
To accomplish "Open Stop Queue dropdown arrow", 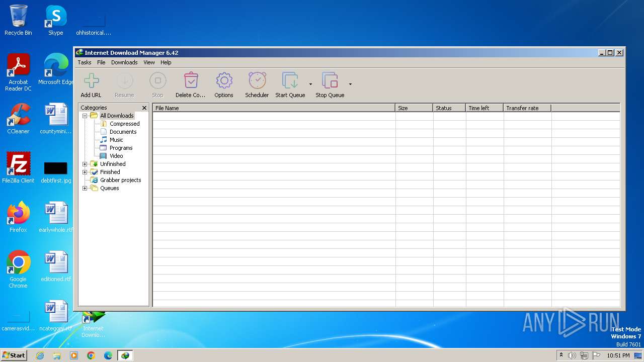I will 350,84.
